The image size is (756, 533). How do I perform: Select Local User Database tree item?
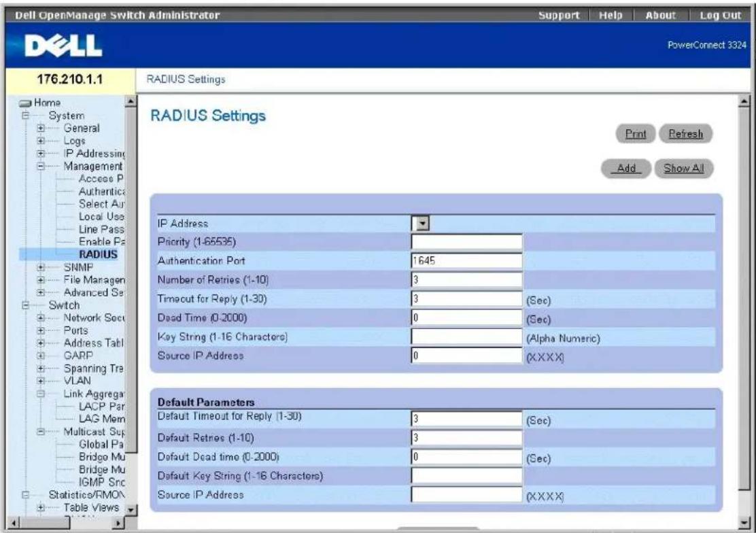coord(101,217)
